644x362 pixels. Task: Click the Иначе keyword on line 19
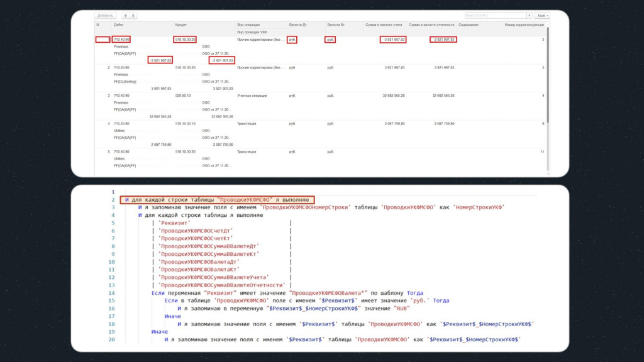click(159, 332)
